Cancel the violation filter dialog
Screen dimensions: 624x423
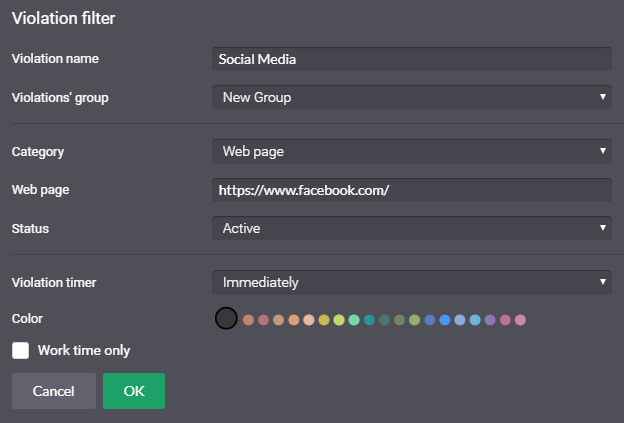pos(54,391)
